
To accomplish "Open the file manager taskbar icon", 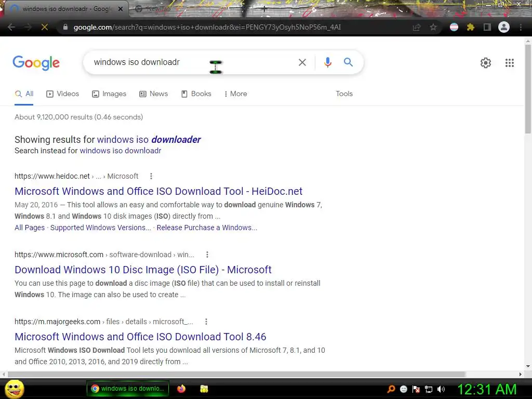I will point(204,389).
